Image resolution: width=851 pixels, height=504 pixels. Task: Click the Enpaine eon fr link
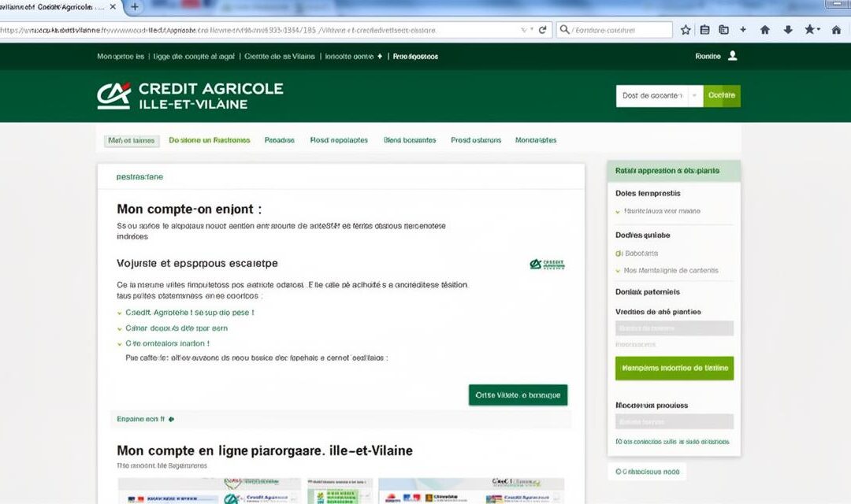pos(145,420)
